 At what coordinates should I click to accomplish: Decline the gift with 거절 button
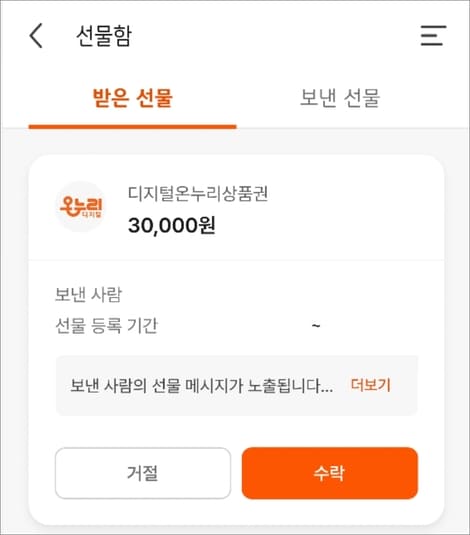[143, 473]
